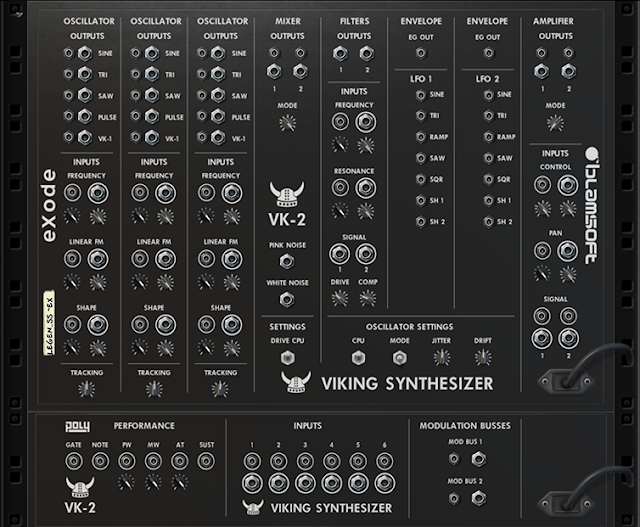This screenshot has height=527, width=640.
Task: Click the LFO 2 RAMP output jack
Action: coord(489,137)
